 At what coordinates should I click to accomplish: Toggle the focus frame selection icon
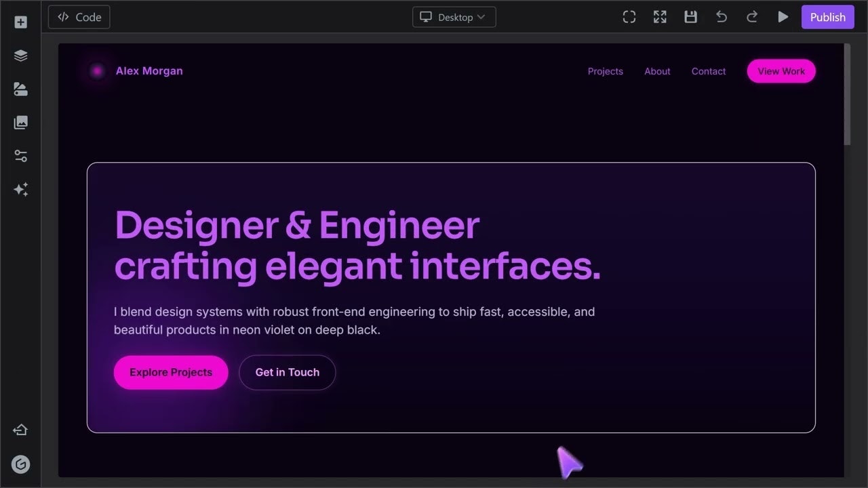coord(629,17)
